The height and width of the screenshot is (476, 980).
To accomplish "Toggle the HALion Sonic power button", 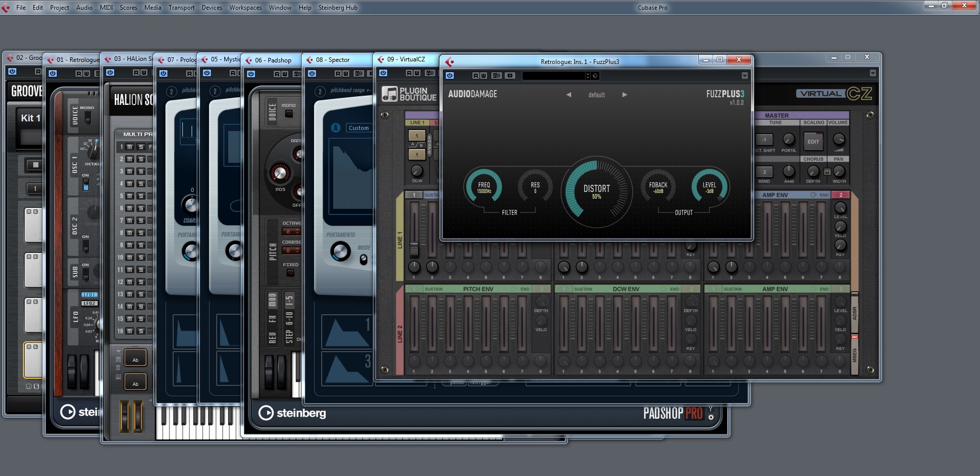I will [110, 72].
